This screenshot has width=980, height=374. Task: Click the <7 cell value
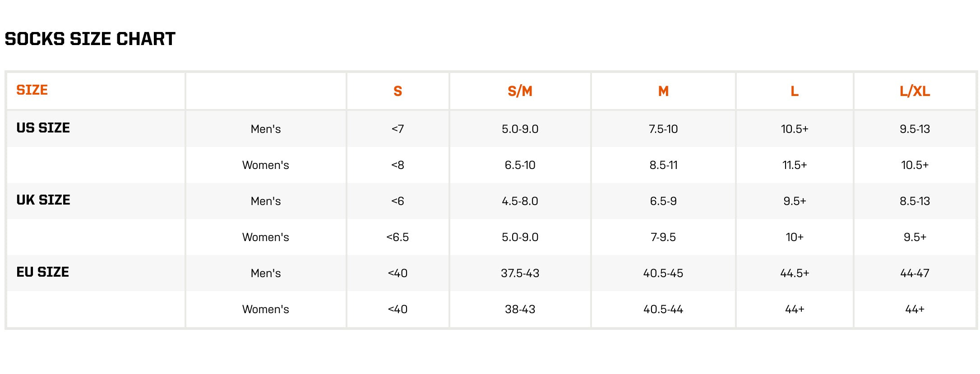(x=398, y=129)
